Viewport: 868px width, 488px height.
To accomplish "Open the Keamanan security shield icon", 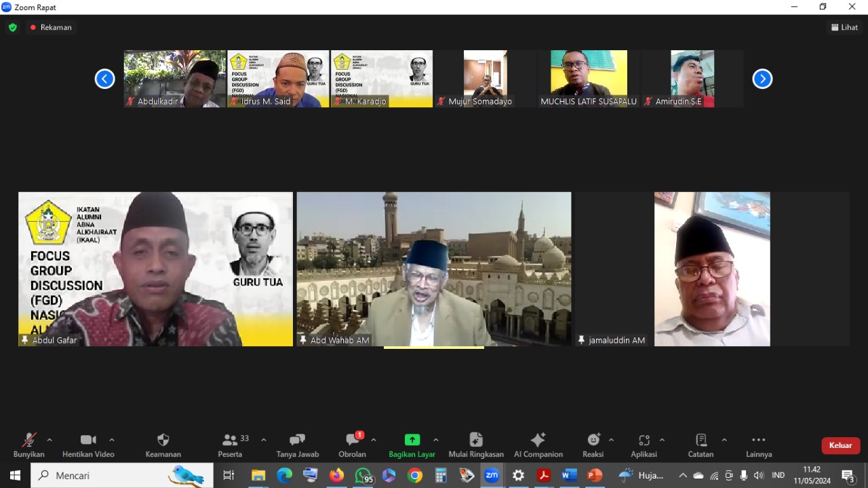I will 163,445.
